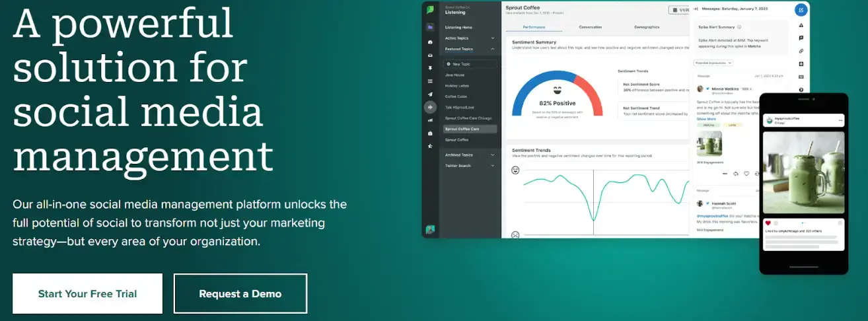This screenshot has width=868, height=321.
Task: Click the Sentiment Summary heading
Action: pos(534,42)
